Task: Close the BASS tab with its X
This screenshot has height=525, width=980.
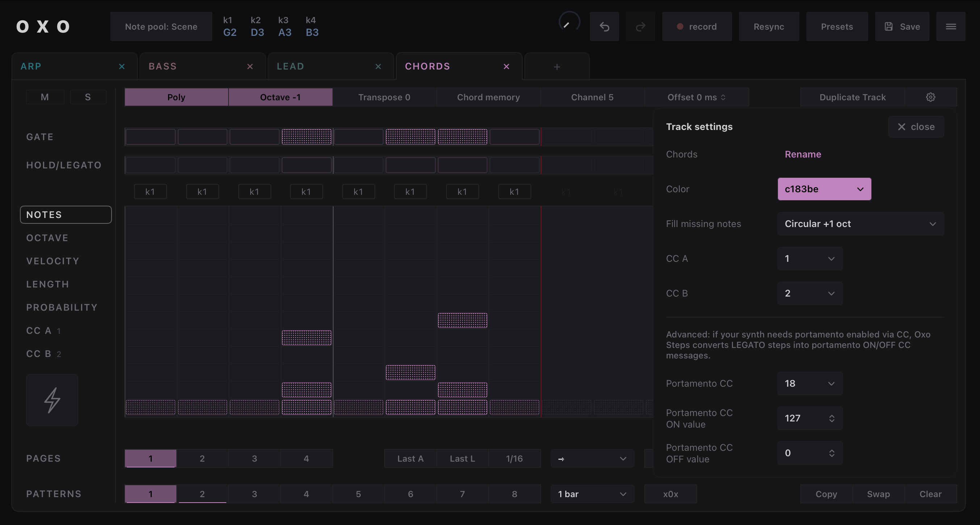Action: pos(250,67)
